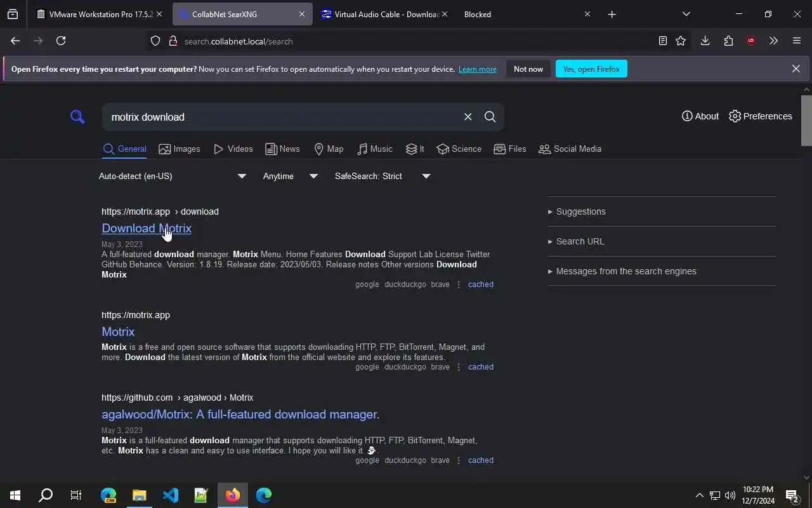Click Not now in Firefox notification
The width and height of the screenshot is (812, 508).
coord(528,69)
